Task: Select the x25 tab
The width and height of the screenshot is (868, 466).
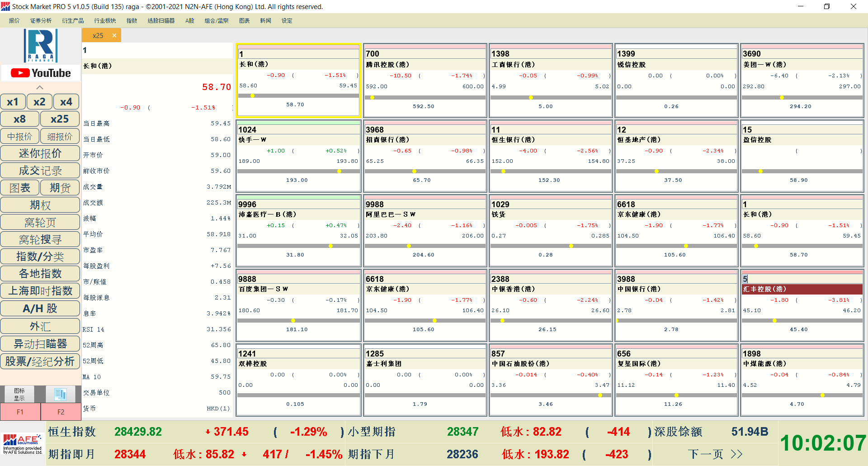Action: (x=98, y=35)
